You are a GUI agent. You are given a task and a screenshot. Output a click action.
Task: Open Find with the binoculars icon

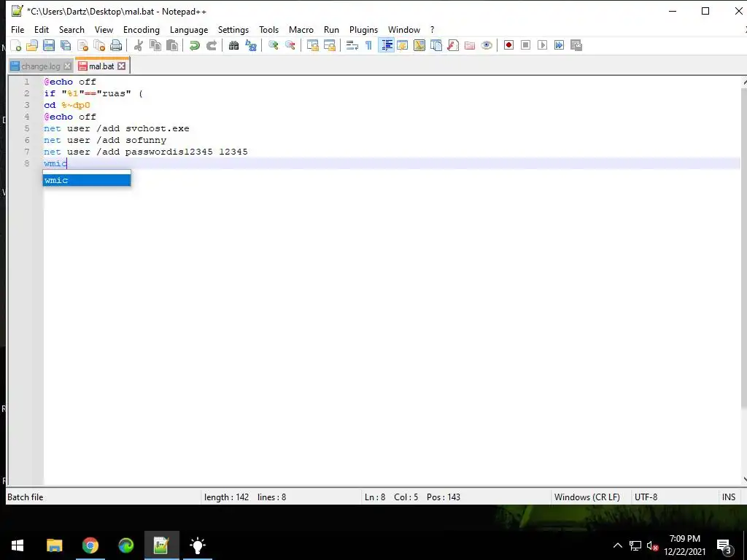(x=233, y=45)
